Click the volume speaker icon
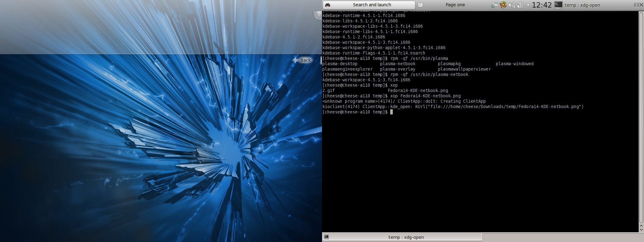 click(x=512, y=5)
